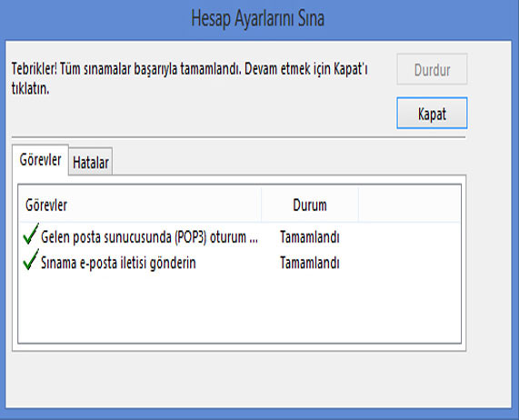Click the green checkmark beside POP3 login task
519x420 pixels.
pyautogui.click(x=31, y=234)
